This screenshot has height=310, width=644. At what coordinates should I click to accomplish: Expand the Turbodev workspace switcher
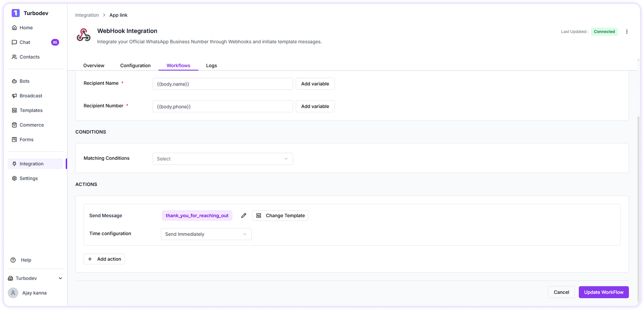pyautogui.click(x=60, y=278)
